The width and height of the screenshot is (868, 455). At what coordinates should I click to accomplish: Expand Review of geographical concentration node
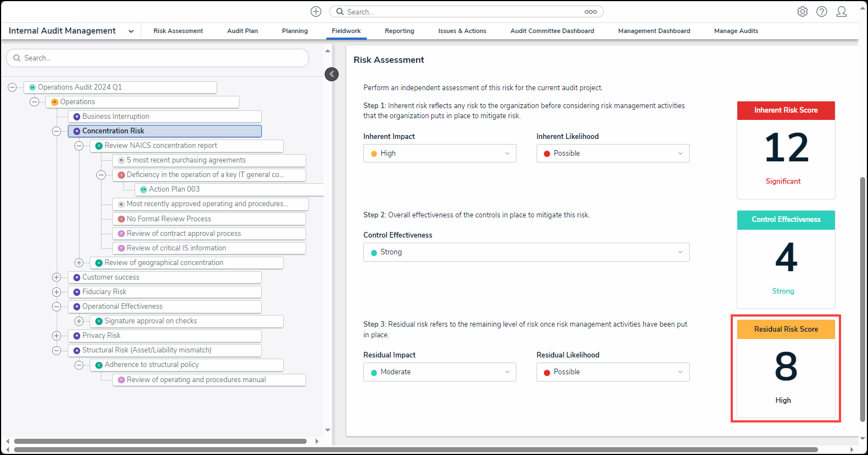(79, 263)
